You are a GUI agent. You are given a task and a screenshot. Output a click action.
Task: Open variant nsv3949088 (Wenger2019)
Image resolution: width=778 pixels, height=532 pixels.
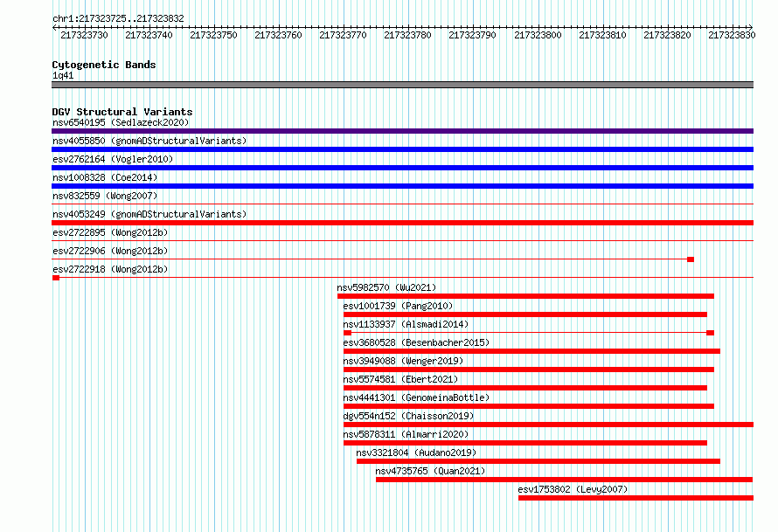403,361
